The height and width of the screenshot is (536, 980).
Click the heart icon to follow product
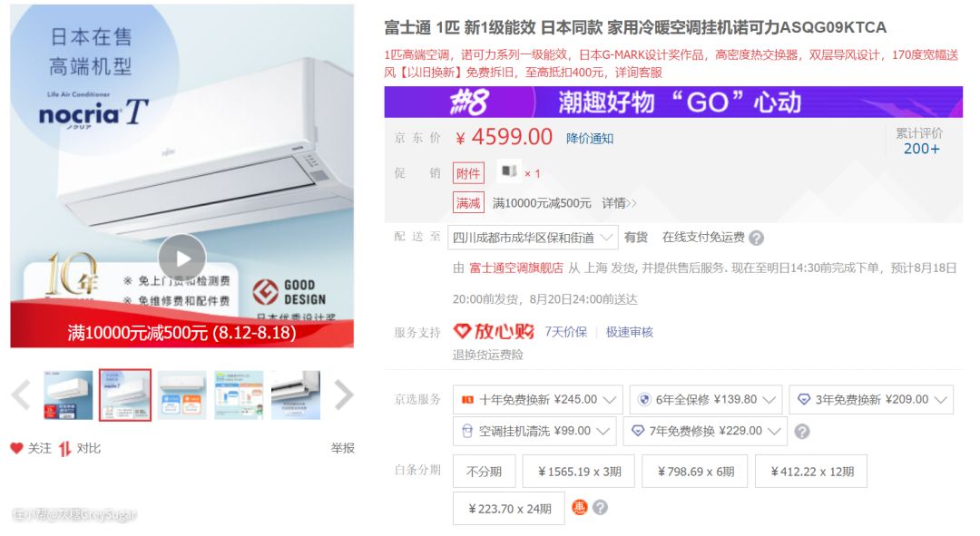click(17, 449)
